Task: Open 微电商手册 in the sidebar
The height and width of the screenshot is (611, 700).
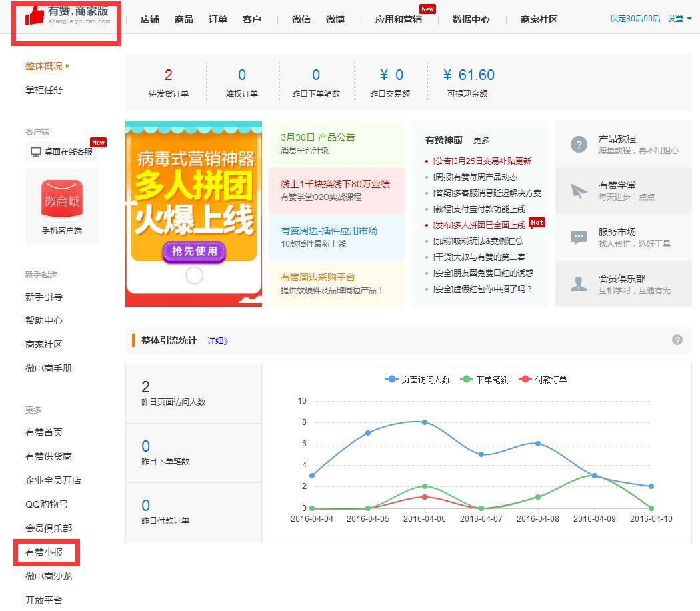Action: pos(49,368)
